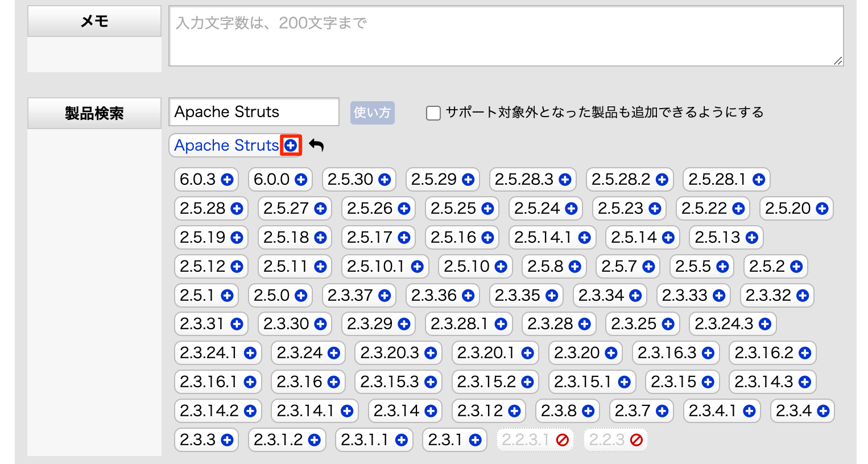Add version 2.5.23 using plus icon

click(x=655, y=209)
